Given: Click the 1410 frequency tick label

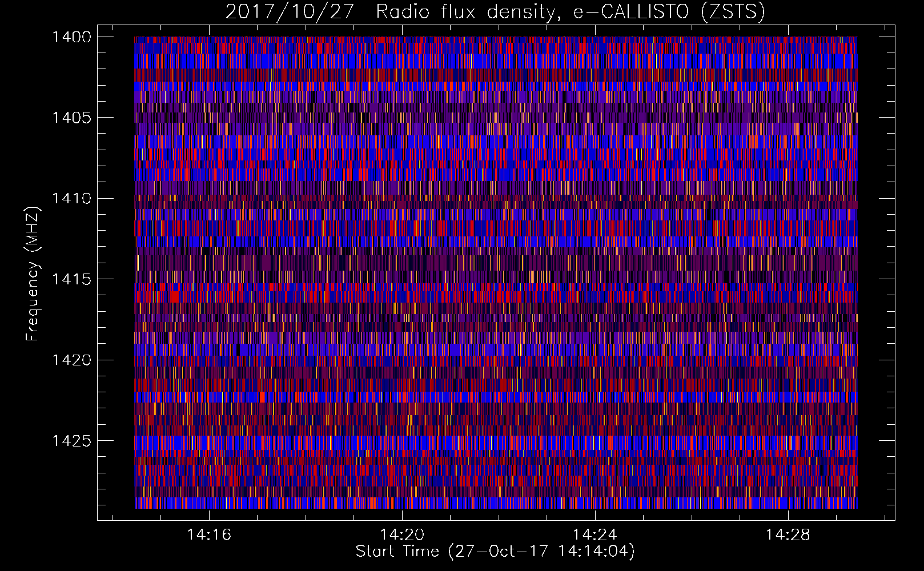Looking at the screenshot, I should (x=71, y=199).
